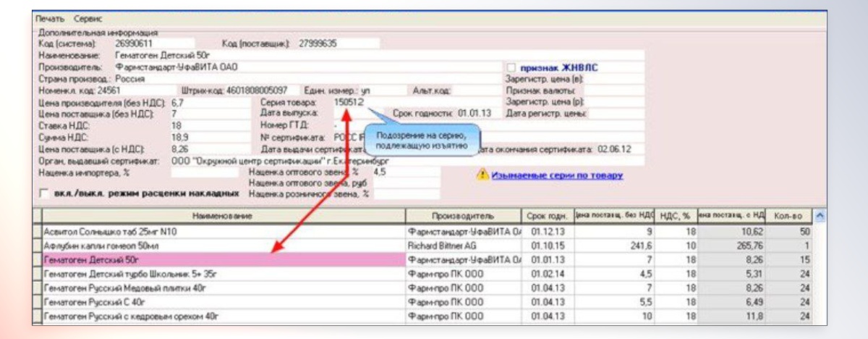868x339 pixels.
Task: Click the yellow warning icon beside Изымаемые серии
Action: click(481, 175)
